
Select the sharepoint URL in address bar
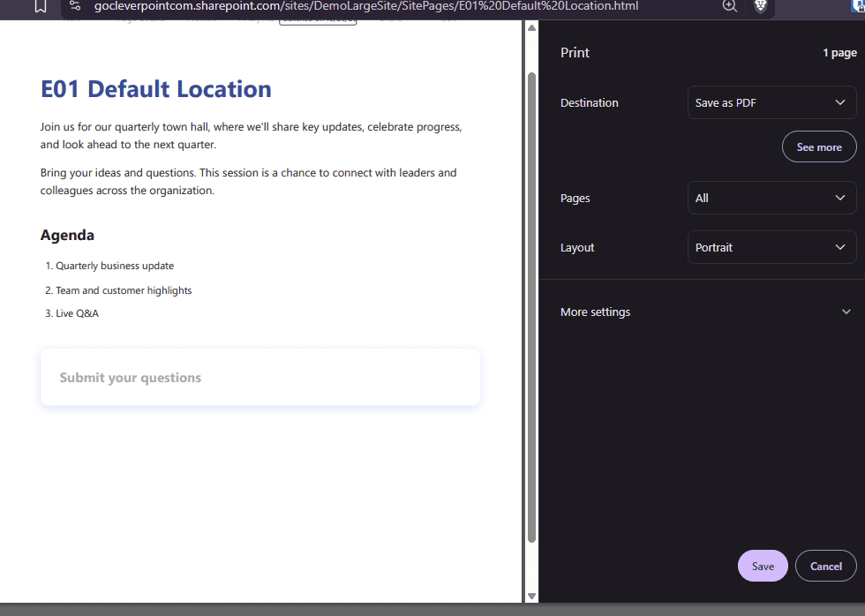point(366,6)
